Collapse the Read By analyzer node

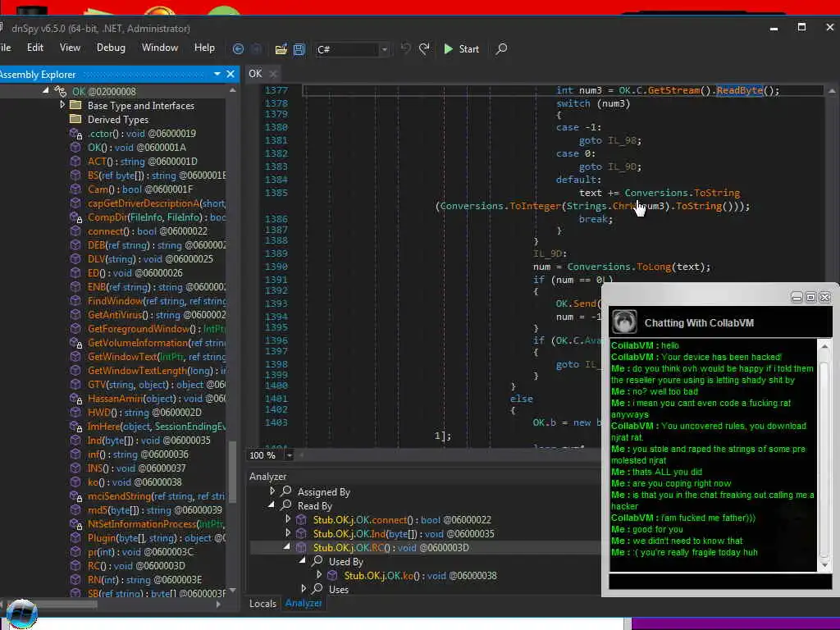click(x=272, y=504)
